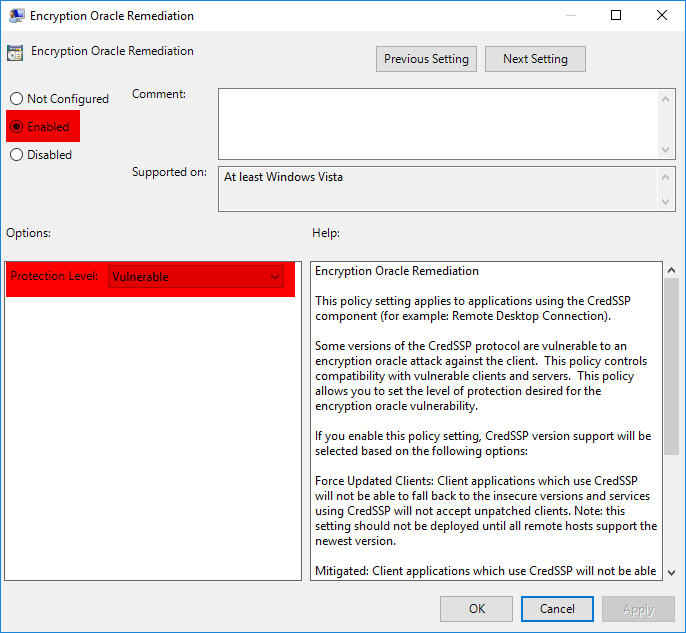Click the Cancel button
The height and width of the screenshot is (633, 686).
[557, 609]
